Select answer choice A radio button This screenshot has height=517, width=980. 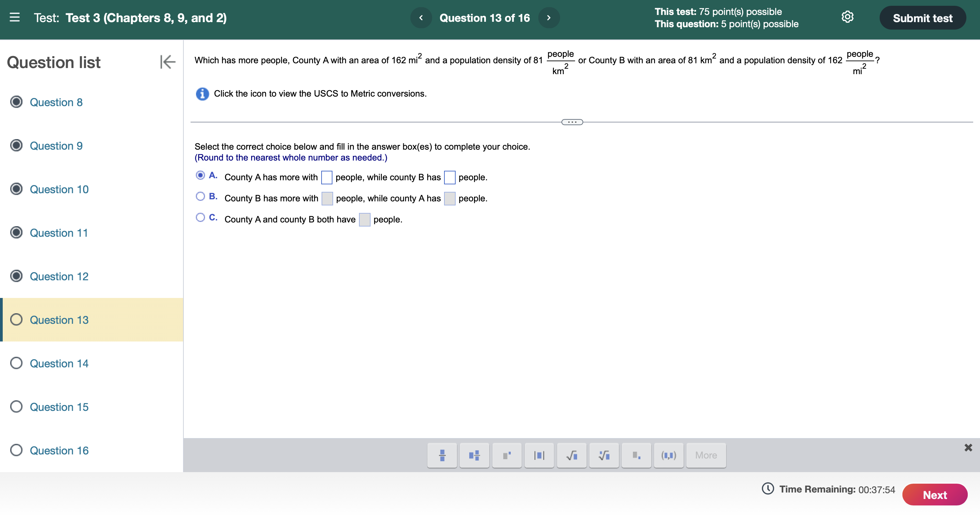(x=200, y=175)
